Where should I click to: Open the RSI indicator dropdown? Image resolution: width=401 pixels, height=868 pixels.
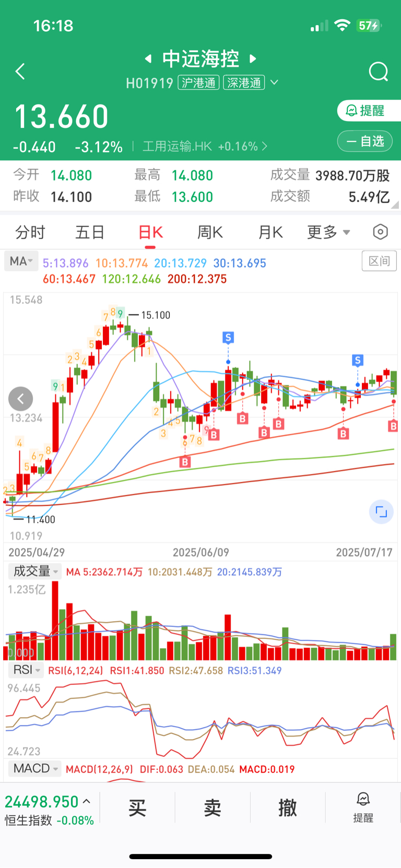click(x=27, y=670)
